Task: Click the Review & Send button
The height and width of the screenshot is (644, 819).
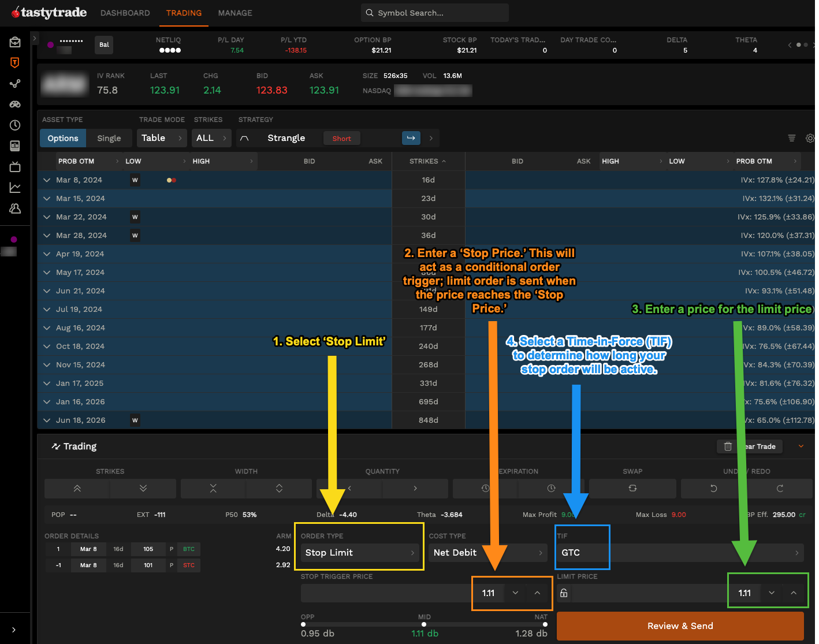Action: (680, 626)
